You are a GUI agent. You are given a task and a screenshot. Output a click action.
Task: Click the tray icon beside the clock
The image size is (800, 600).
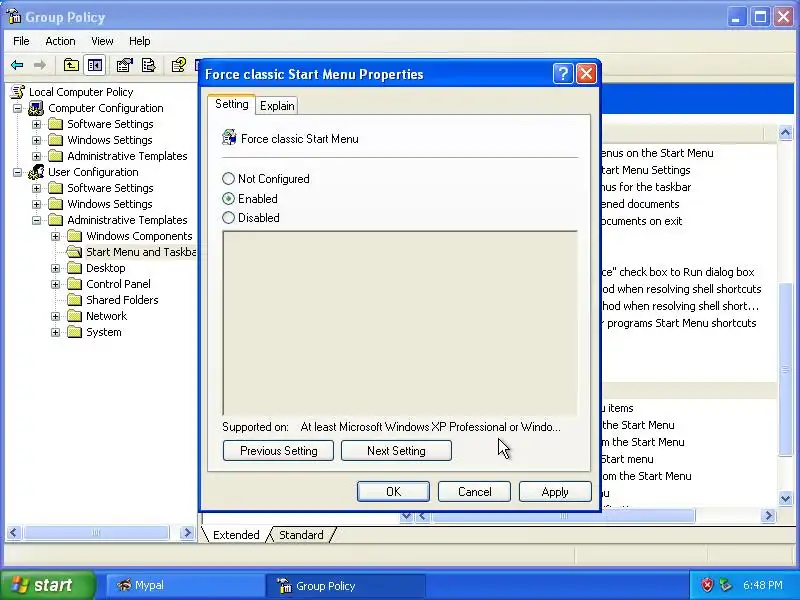[725, 585]
